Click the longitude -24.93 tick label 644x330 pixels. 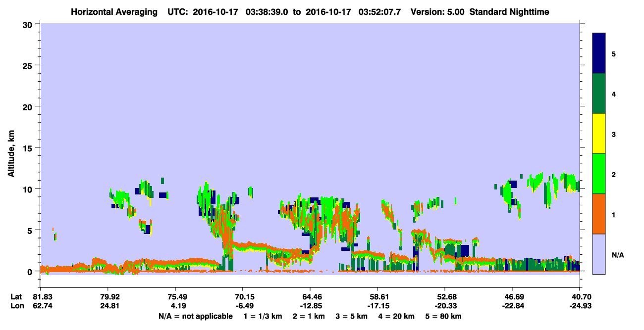click(x=579, y=306)
